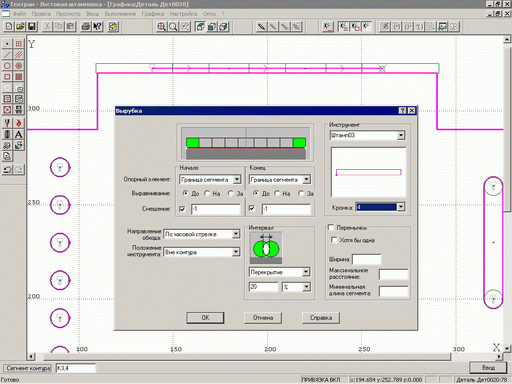Image resolution: width=512 pixels, height=384 pixels.
Task: Click the Смещение input field under Начало
Action: (x=216, y=209)
